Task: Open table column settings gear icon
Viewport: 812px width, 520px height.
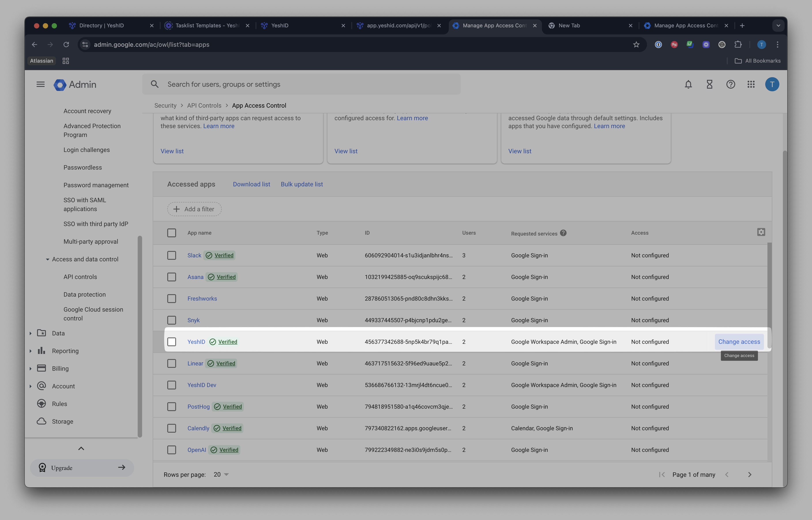Action: tap(761, 232)
